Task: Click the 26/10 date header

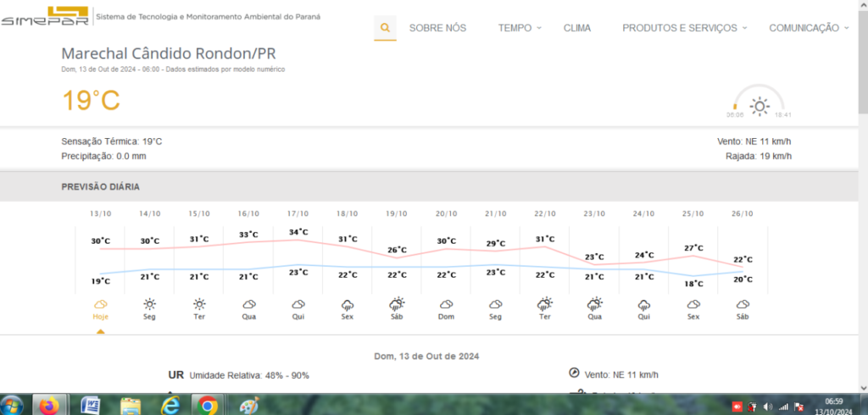Action: click(743, 213)
